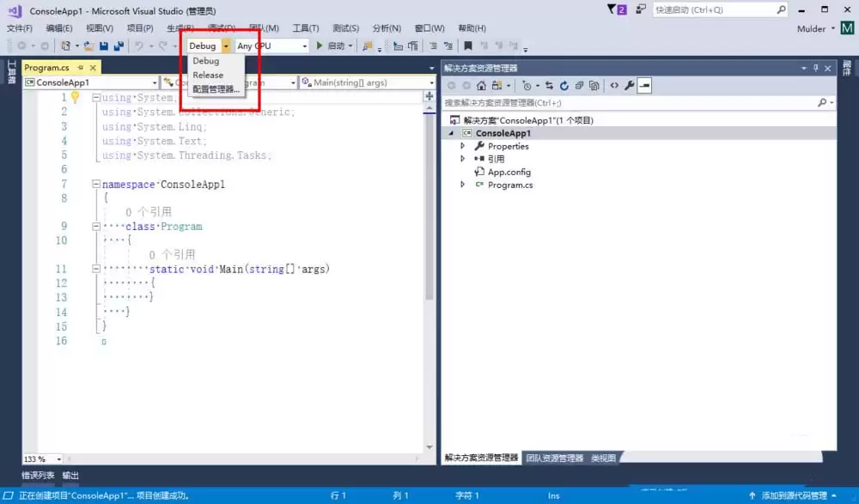Click the View Code icon in Solution Explorer
859x504 pixels.
614,85
